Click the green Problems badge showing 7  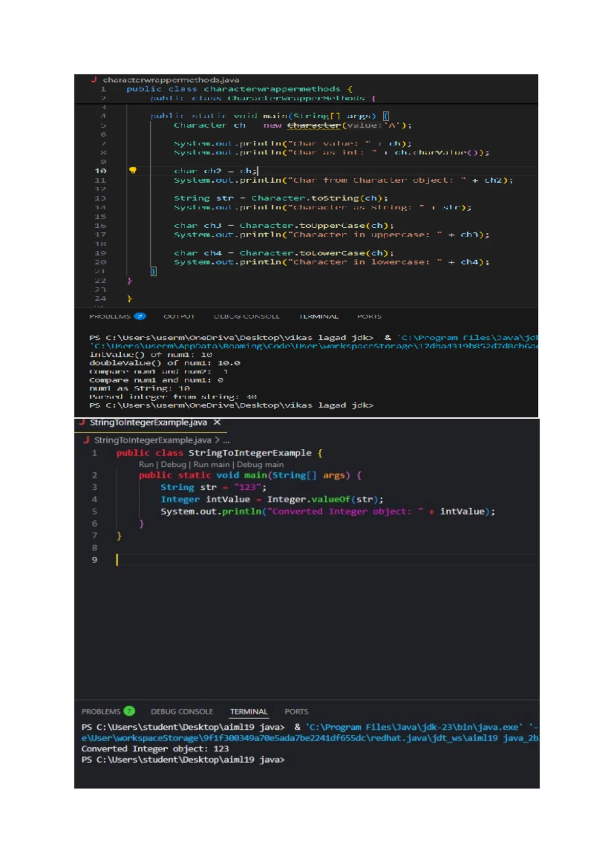[x=129, y=711]
